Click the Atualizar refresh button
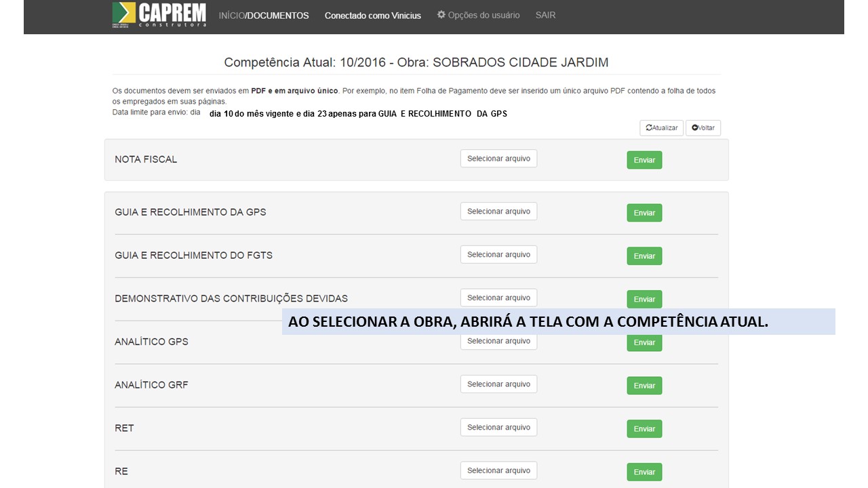Viewport: 868px width, 488px height. [x=661, y=128]
